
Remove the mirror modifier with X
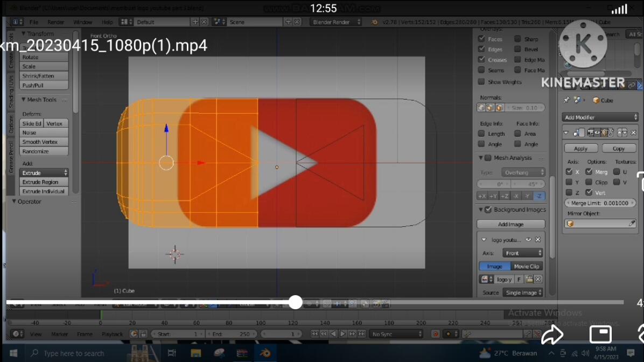(x=633, y=133)
